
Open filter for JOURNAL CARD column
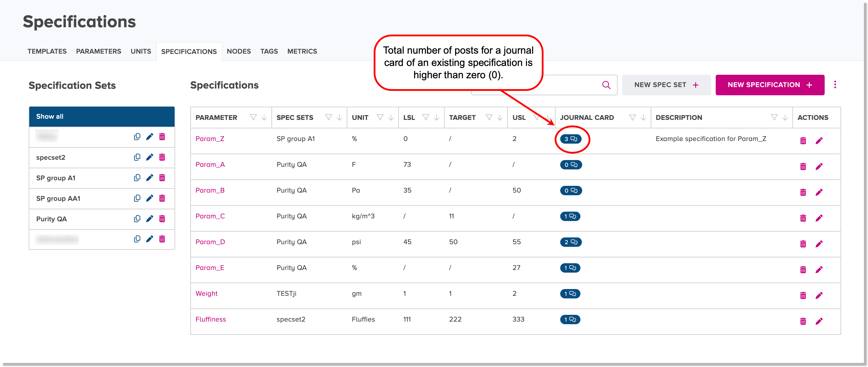click(633, 117)
